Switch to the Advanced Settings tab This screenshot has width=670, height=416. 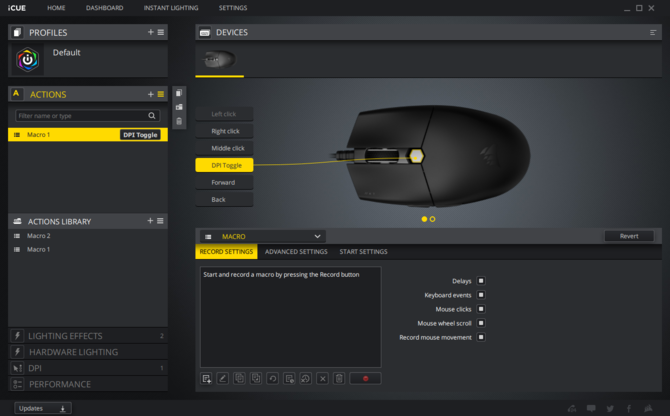296,252
